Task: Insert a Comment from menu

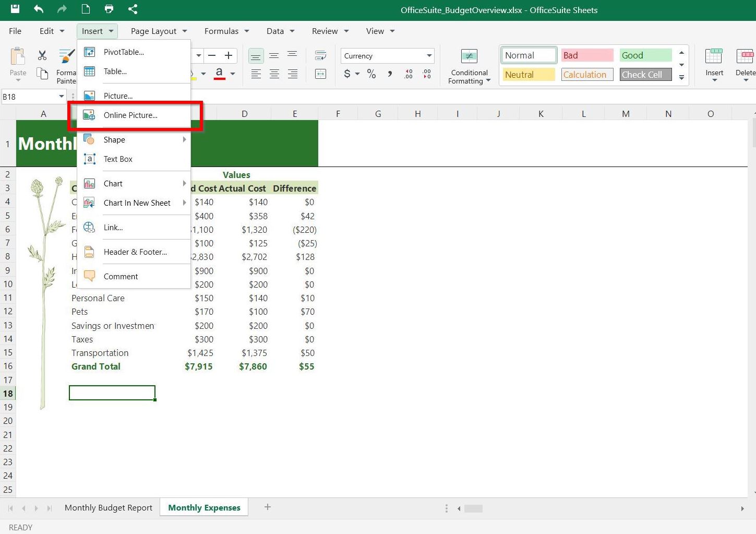Action: 134,276
